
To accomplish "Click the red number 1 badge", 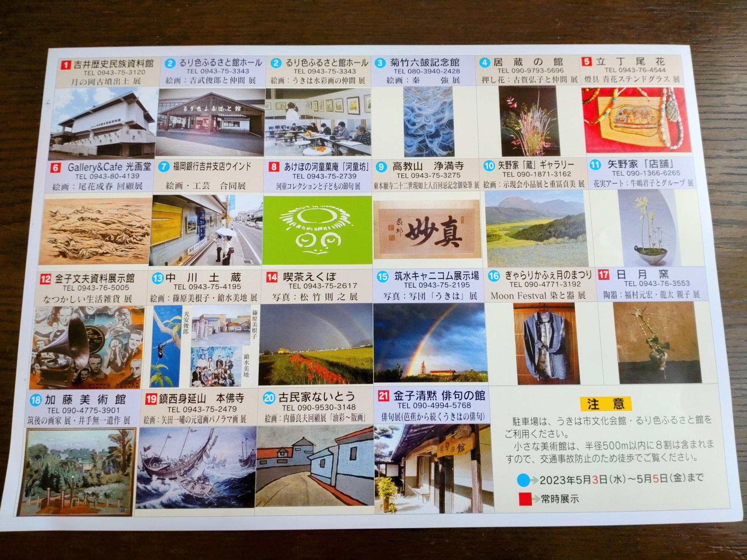I will click(x=66, y=65).
